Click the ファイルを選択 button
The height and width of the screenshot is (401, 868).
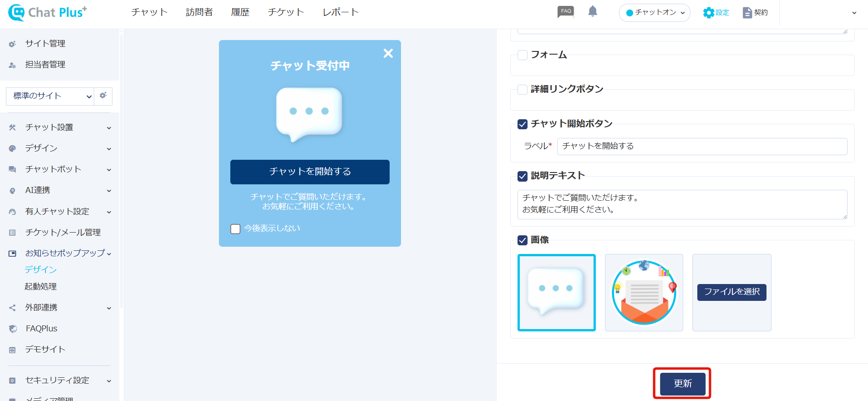click(x=731, y=292)
